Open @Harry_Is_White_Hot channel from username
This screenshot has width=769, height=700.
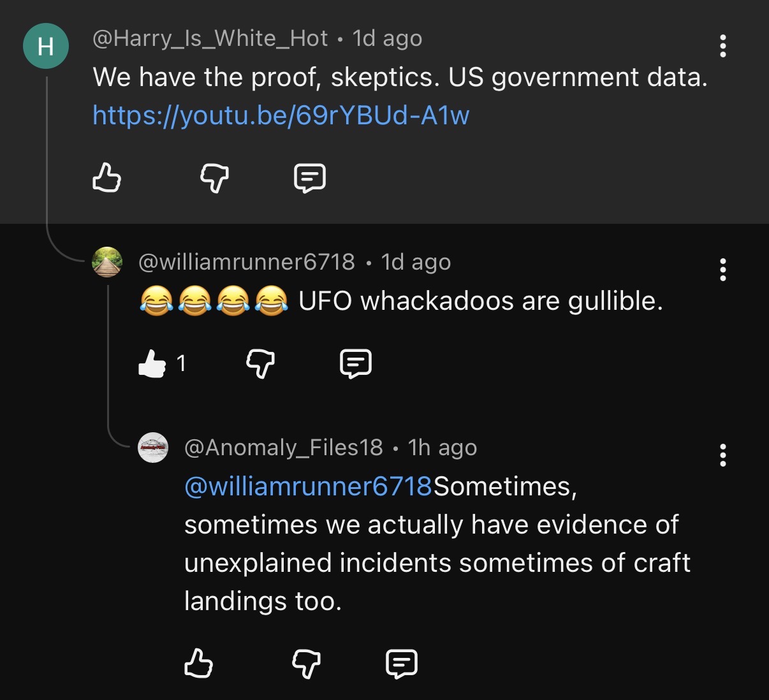pos(210,39)
